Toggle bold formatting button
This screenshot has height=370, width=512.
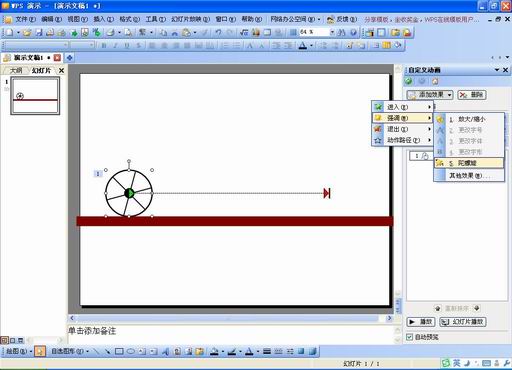104,45
